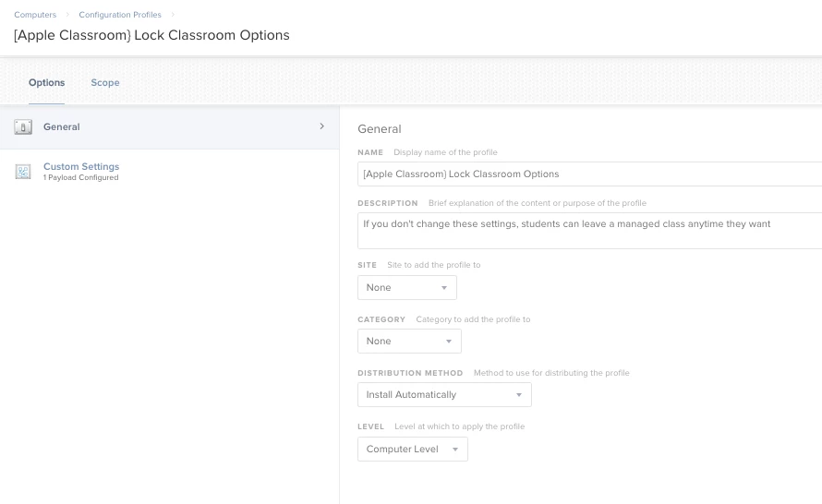Click the breadcrumb arrow after Configuration Profiles

click(173, 15)
